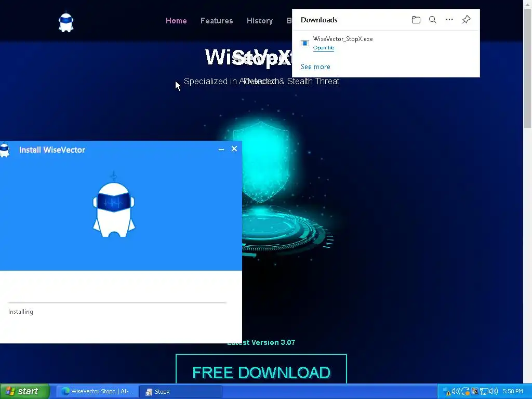Click the Downloads panel heading
Viewport: 532px width, 399px height.
click(x=319, y=20)
